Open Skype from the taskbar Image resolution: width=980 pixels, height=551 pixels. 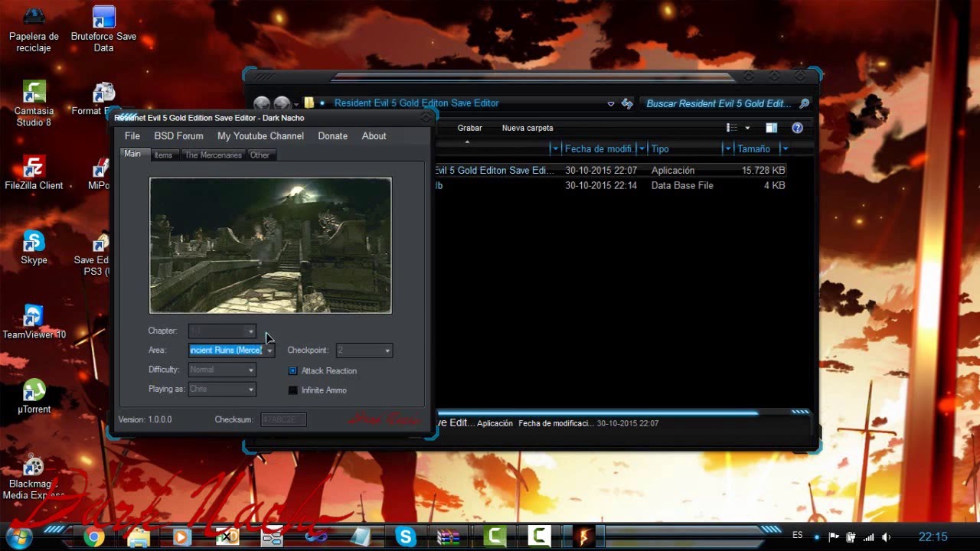406,537
